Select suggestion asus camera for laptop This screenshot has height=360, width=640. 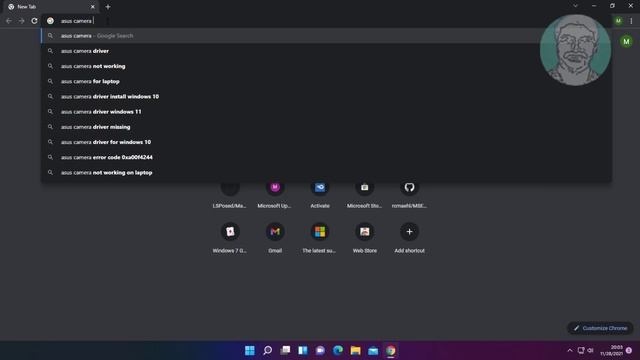pos(326,81)
